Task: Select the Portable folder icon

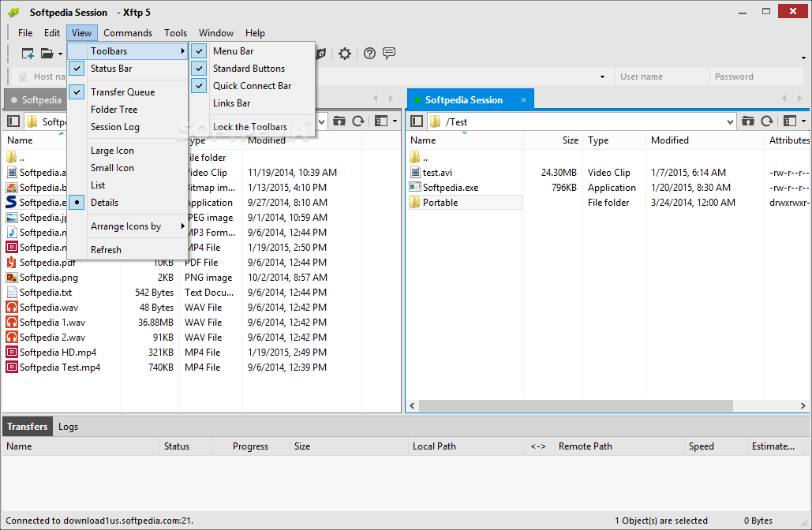Action: (x=415, y=203)
